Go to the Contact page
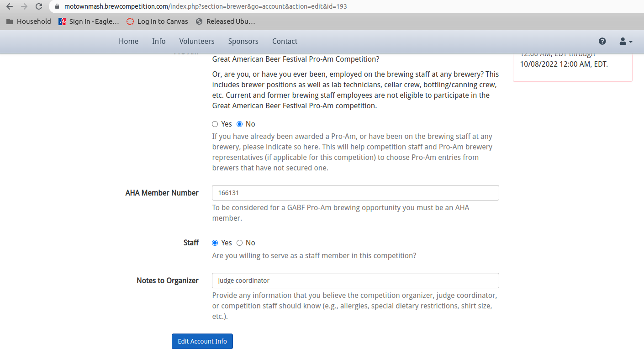This screenshot has width=644, height=355. pyautogui.click(x=285, y=41)
